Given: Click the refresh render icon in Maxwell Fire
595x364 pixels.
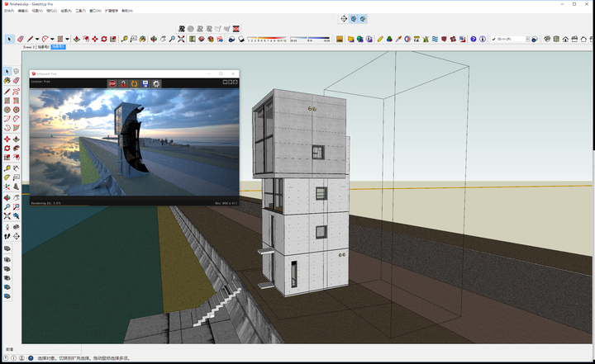Looking at the screenshot, I should tap(133, 83).
